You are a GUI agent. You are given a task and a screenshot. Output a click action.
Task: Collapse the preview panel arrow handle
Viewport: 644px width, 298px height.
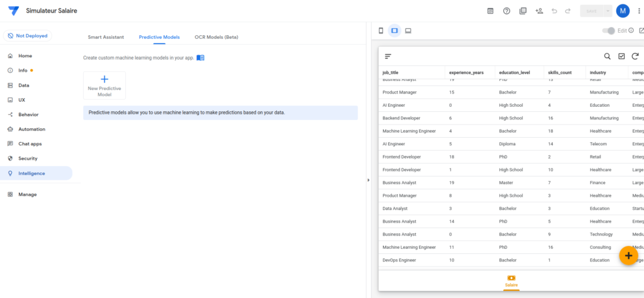369,180
